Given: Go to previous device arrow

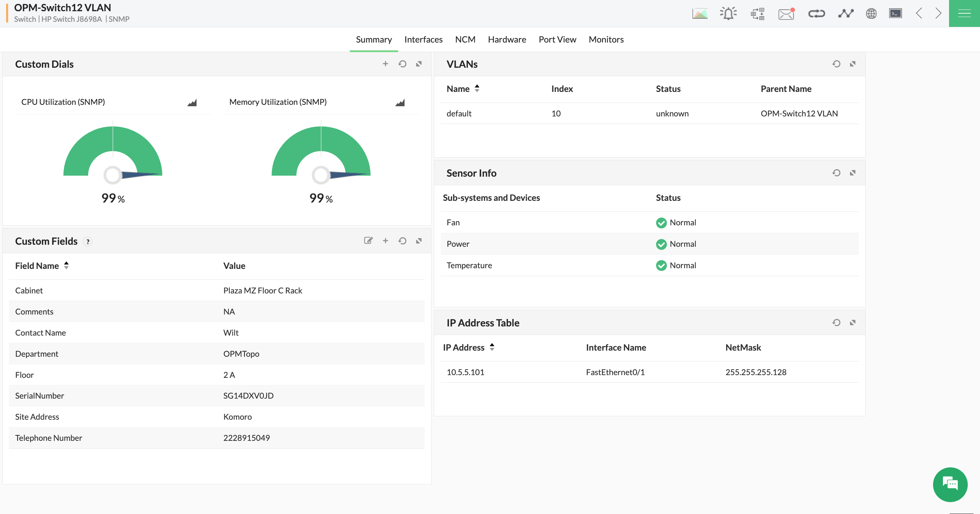Looking at the screenshot, I should 919,14.
